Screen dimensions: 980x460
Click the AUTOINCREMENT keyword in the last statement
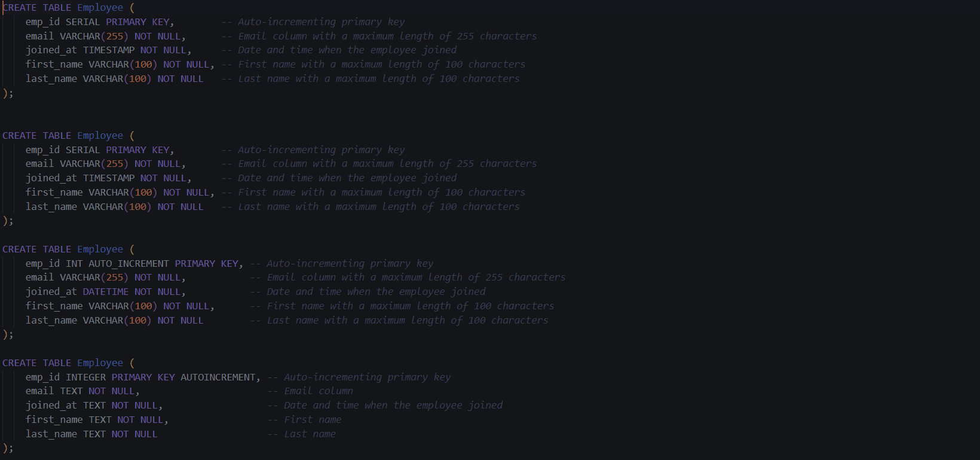220,377
